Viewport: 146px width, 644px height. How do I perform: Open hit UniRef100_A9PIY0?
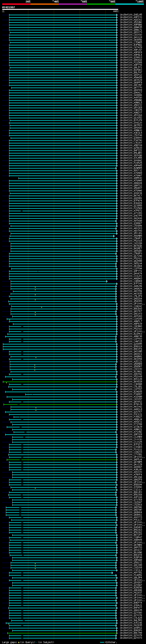[x=131, y=17]
